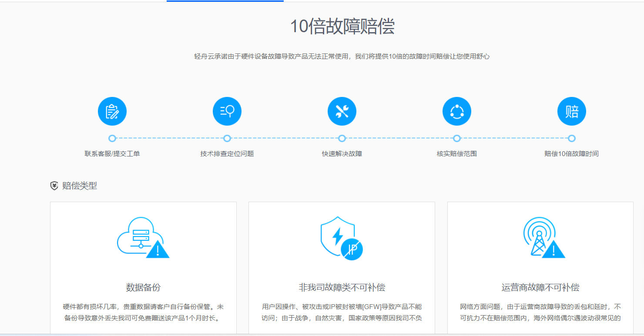
Task: Open the 数据备份 card title
Action: [x=143, y=287]
